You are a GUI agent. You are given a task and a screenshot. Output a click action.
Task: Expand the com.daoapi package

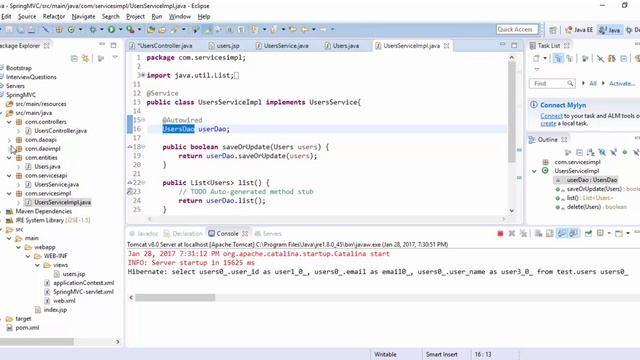click(x=9, y=140)
